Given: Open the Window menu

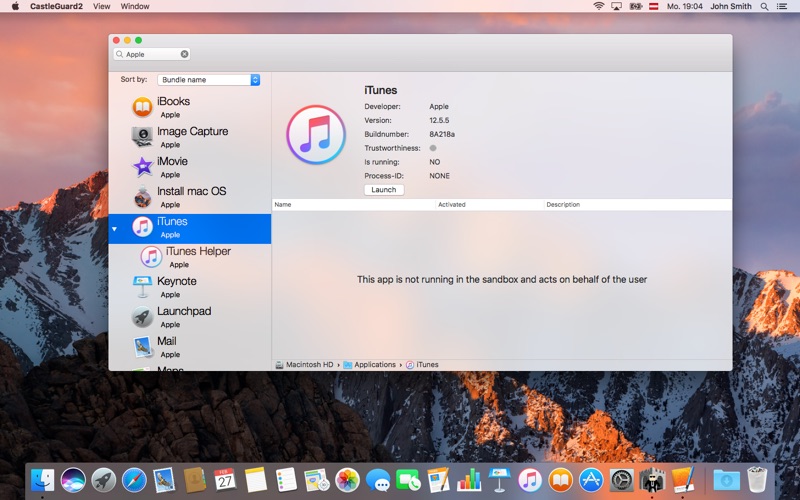Looking at the screenshot, I should 135,6.
